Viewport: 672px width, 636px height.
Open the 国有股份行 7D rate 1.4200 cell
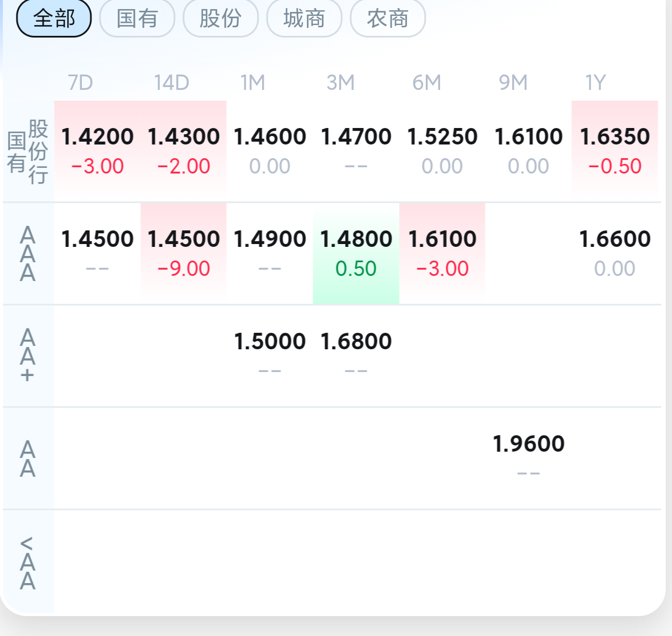(x=97, y=151)
